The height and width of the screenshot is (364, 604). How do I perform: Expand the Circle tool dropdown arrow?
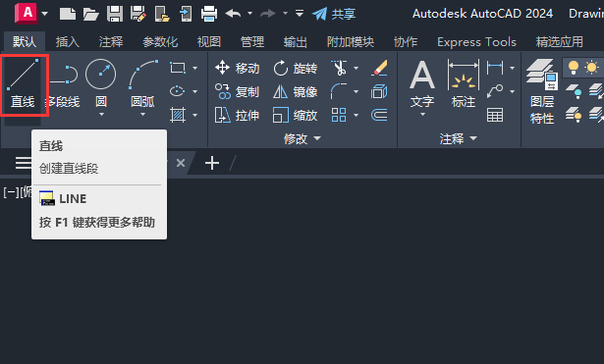pyautogui.click(x=101, y=114)
